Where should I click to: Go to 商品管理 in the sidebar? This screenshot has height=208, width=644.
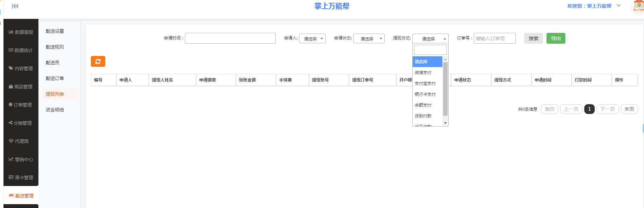[x=21, y=87]
